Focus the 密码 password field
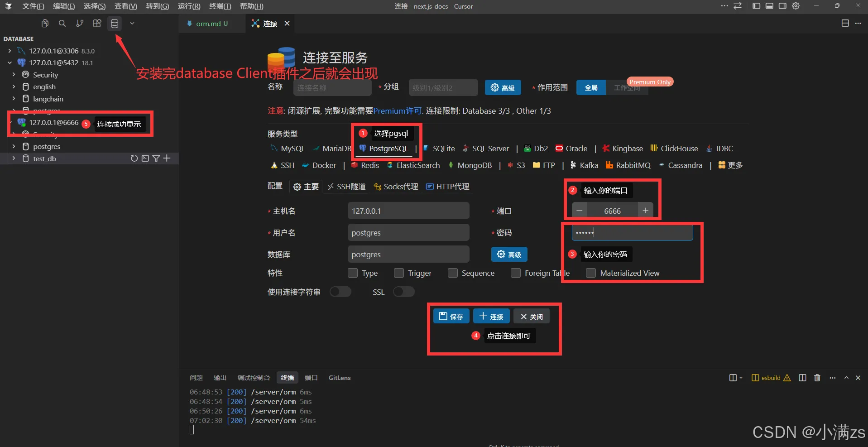The height and width of the screenshot is (447, 868). [x=632, y=233]
